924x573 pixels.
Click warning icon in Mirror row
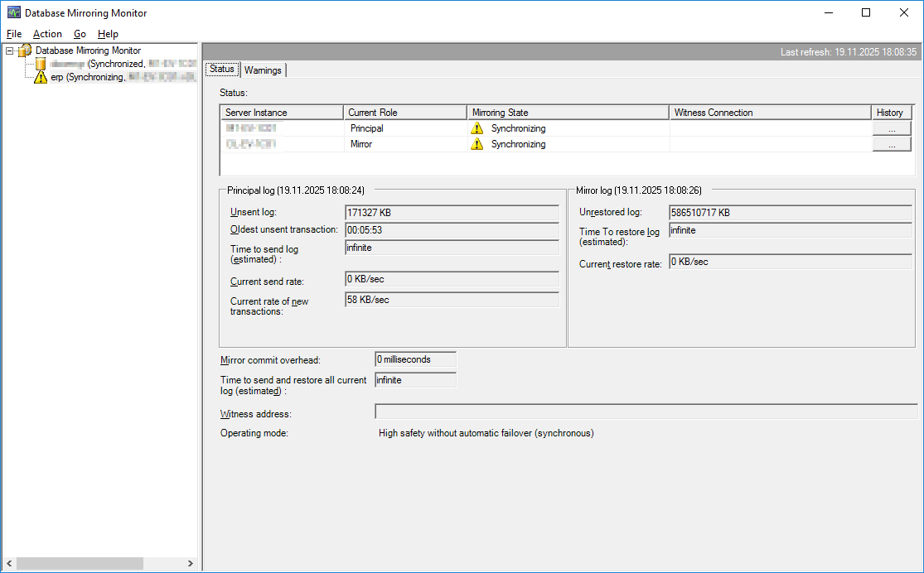[x=477, y=144]
